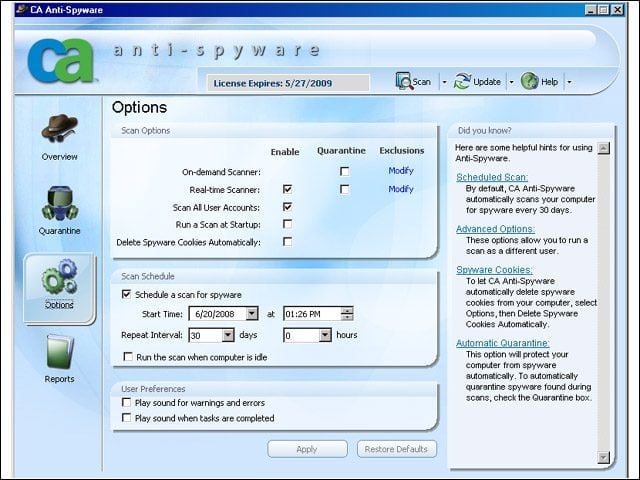Click the Scan magnifier icon
Image resolution: width=640 pixels, height=480 pixels.
404,81
